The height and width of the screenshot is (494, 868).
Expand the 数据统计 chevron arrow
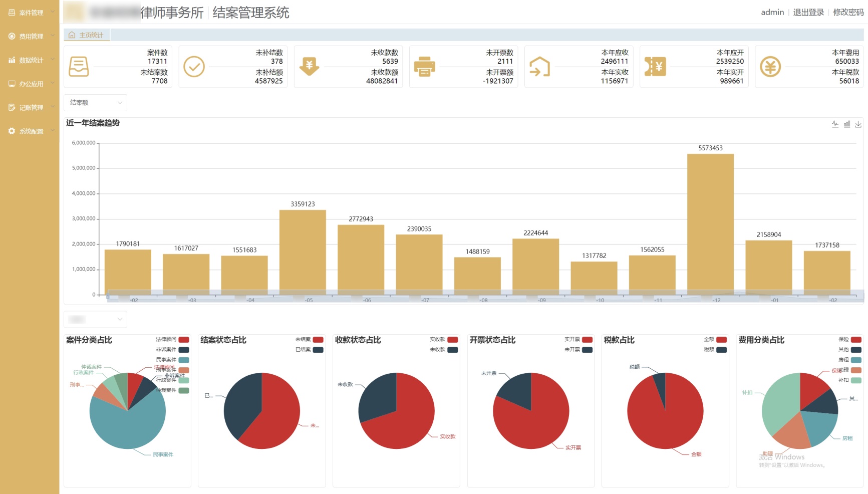(x=53, y=59)
